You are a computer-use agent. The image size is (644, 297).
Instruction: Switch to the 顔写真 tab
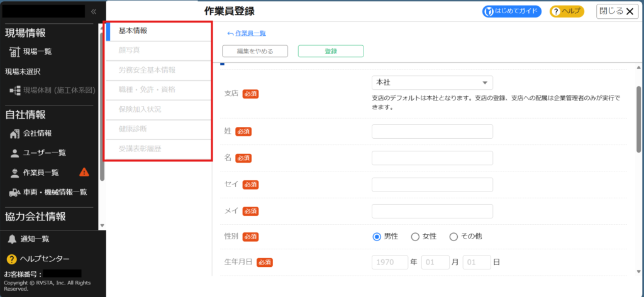pyautogui.click(x=159, y=51)
